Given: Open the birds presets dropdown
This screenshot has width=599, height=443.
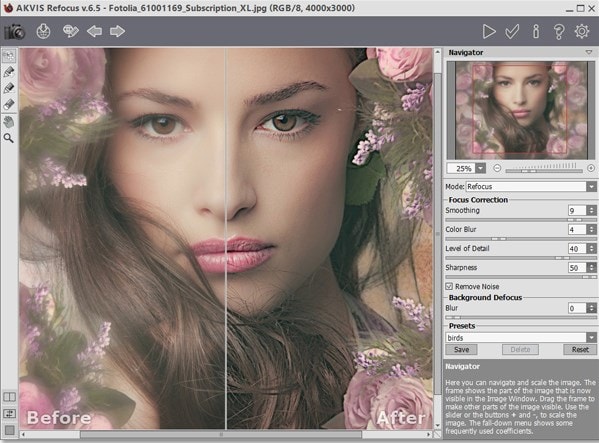Looking at the screenshot, I should (591, 338).
